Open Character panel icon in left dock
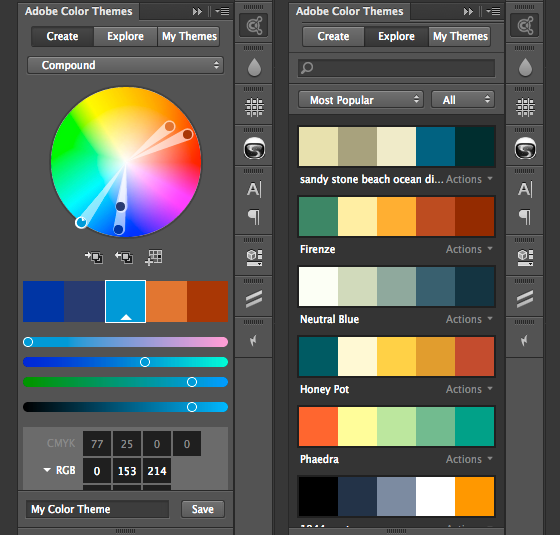 click(254, 189)
